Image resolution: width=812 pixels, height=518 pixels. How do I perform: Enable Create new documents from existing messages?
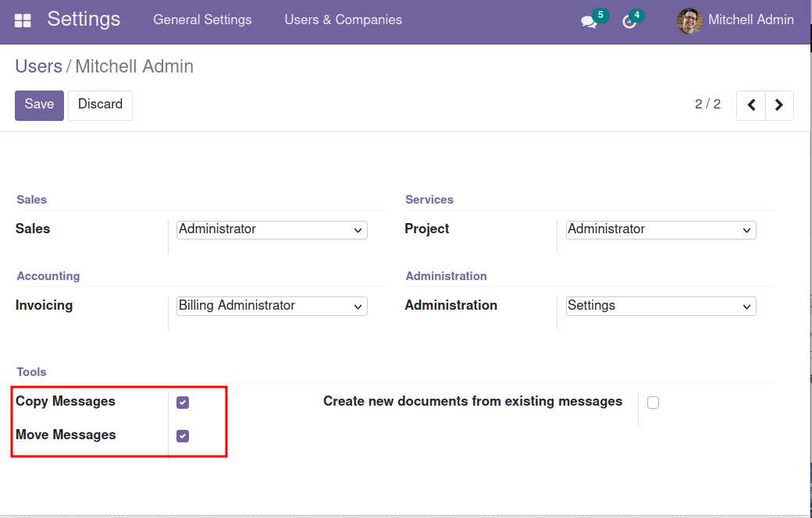[x=653, y=403]
